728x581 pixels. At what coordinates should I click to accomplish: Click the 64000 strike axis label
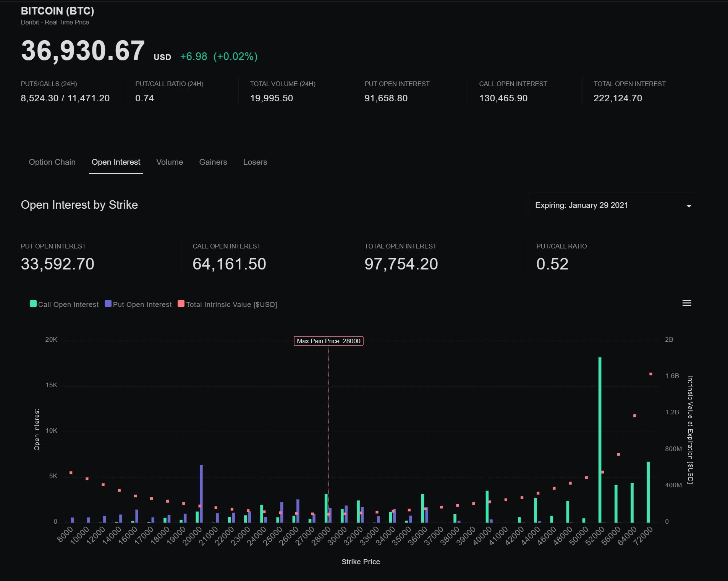[x=627, y=536]
